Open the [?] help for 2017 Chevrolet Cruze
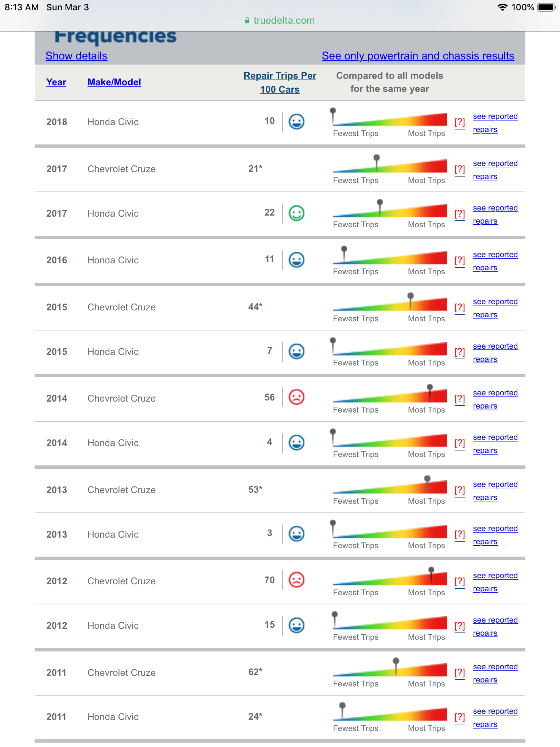The width and height of the screenshot is (560, 747). point(460,169)
